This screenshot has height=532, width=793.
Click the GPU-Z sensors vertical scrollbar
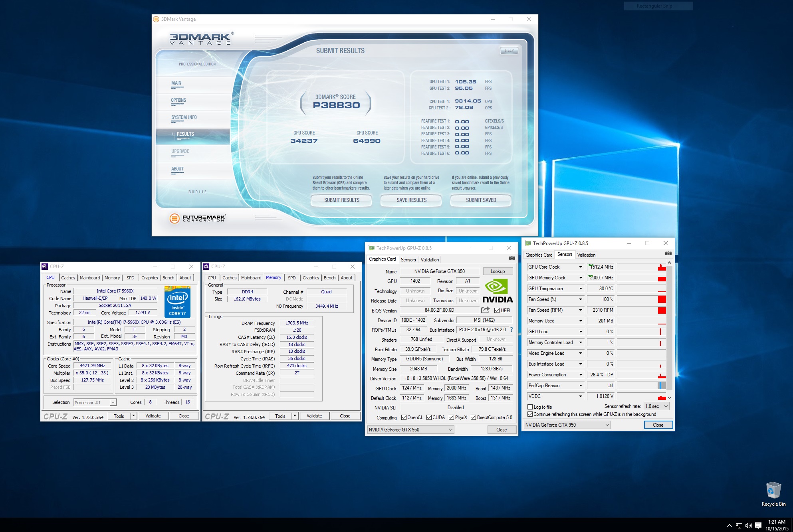670,330
